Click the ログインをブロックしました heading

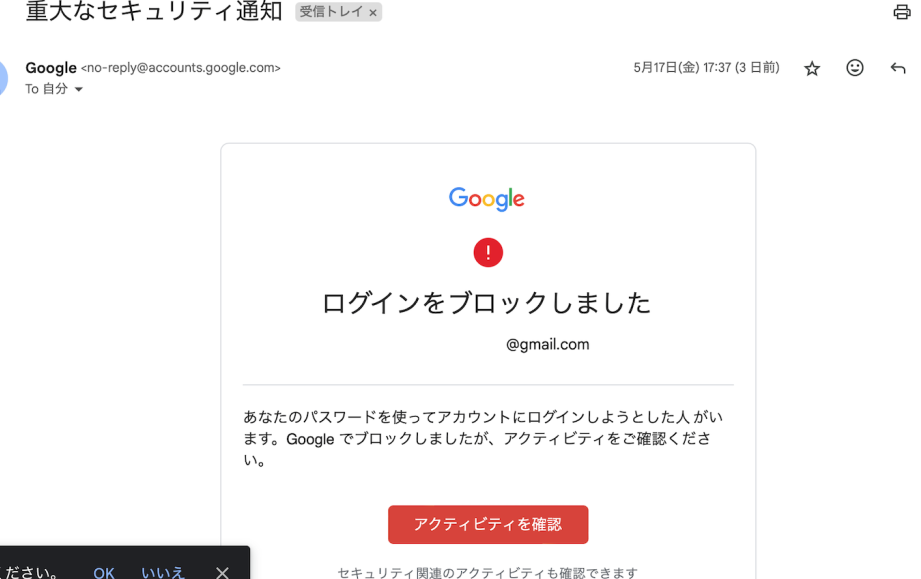[x=487, y=303]
